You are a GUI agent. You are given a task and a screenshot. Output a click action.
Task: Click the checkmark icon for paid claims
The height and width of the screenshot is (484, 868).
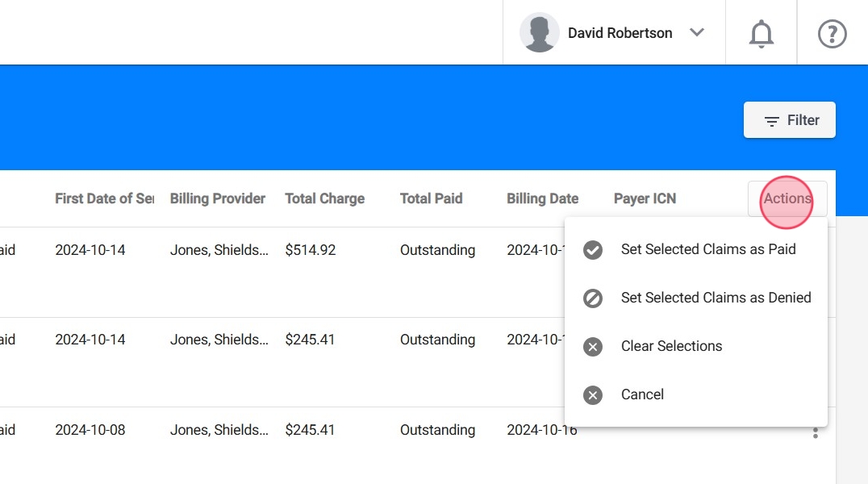tap(593, 250)
